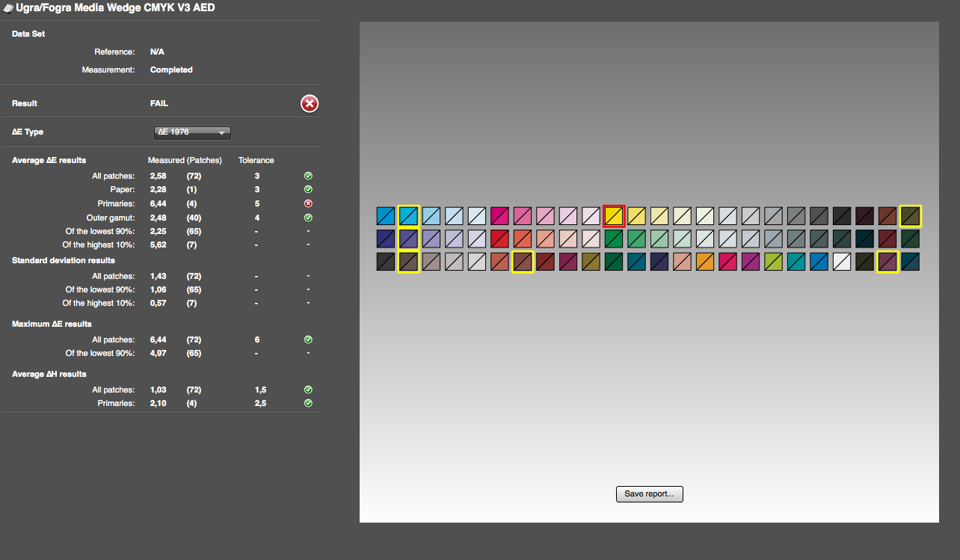Click the 2,48 Outer gamut value
This screenshot has width=960, height=560.
click(x=158, y=218)
